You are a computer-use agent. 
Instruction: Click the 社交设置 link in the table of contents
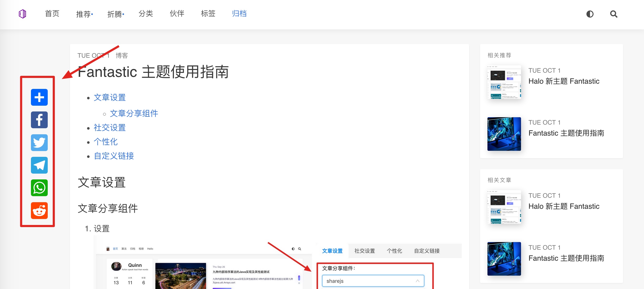(110, 127)
